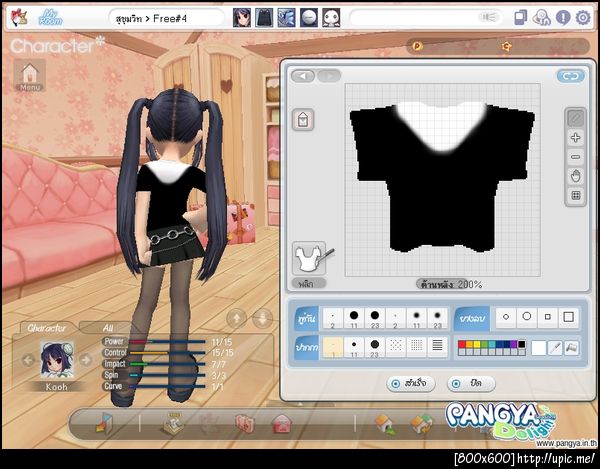
Task: Click the previous character left arrow
Action: pos(28,360)
